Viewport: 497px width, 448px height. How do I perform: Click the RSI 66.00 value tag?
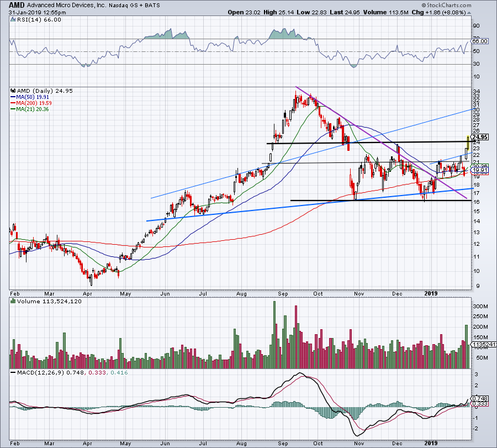click(x=479, y=41)
